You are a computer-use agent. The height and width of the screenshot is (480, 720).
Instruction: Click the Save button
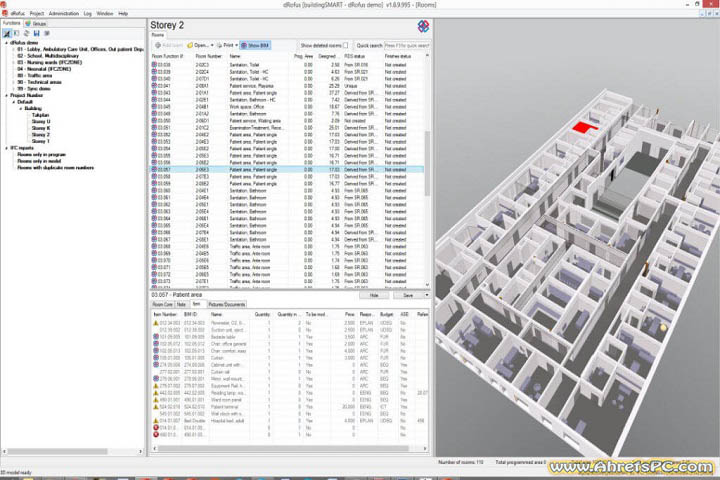[x=408, y=295]
